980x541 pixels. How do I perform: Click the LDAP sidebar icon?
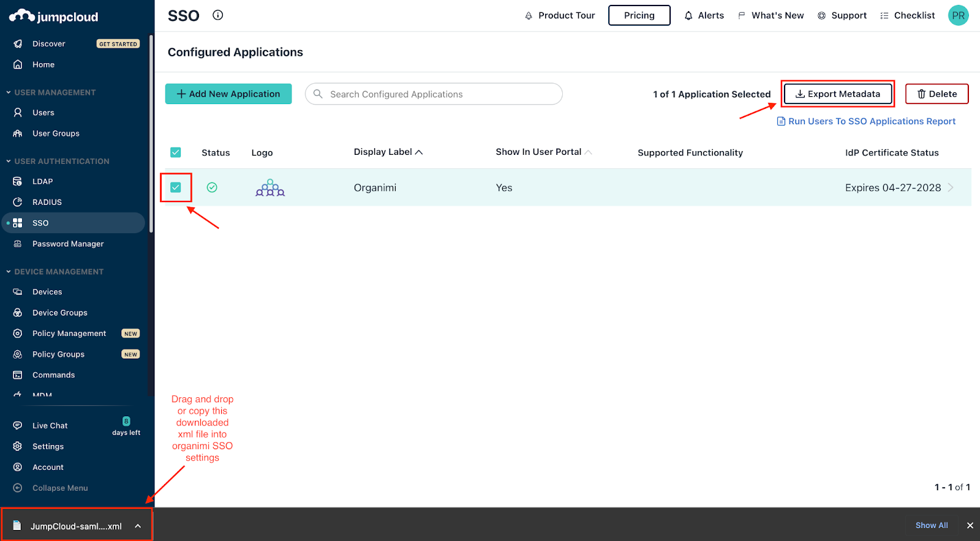click(18, 181)
